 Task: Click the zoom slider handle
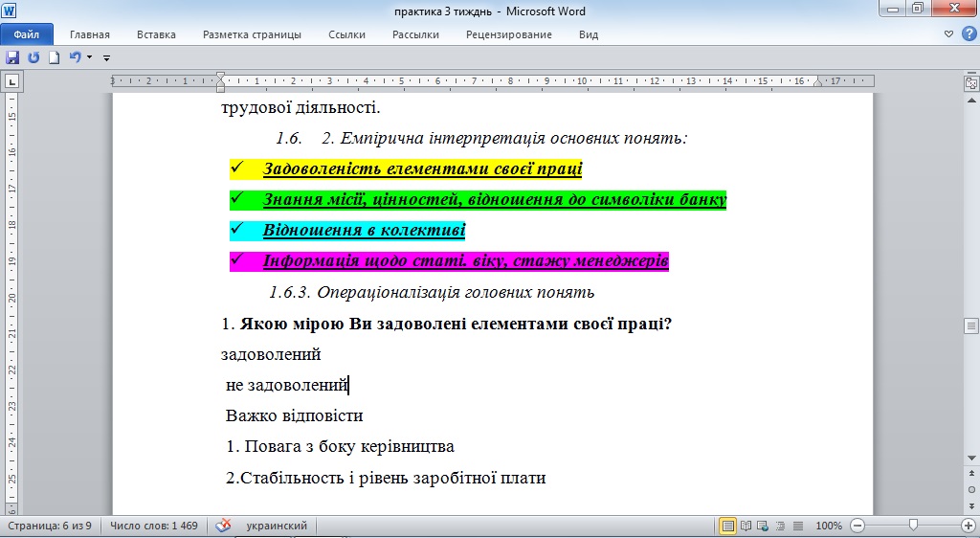(914, 525)
